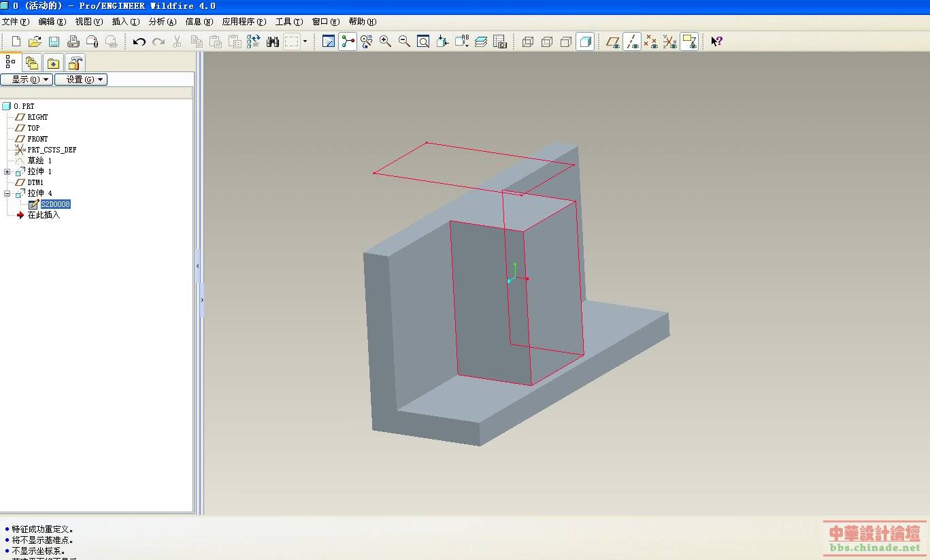Enable shaded display mode

pyautogui.click(x=585, y=42)
